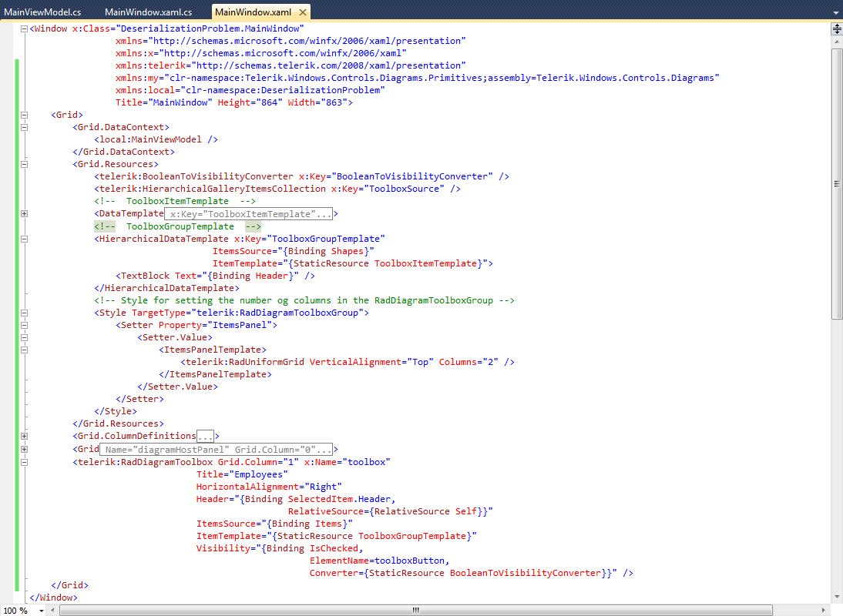Click the telerik:HierarchicalGalleryItemsCollection resource line
The image size is (843, 616).
[x=277, y=189]
